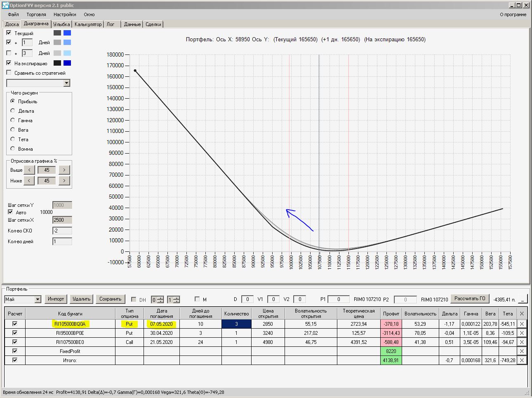Image resolution: width=532 pixels, height=398 pixels.
Task: Enable the DH checkbox
Action: [134, 300]
